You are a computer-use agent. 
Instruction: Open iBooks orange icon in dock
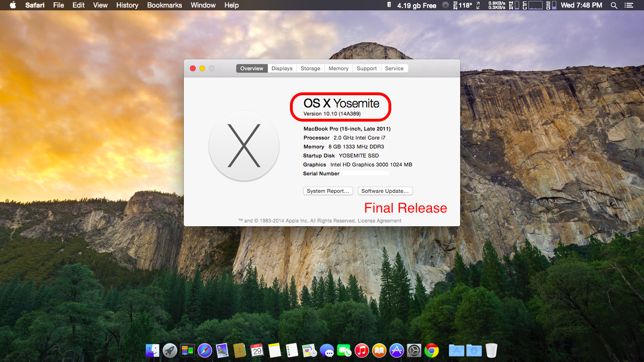379,350
